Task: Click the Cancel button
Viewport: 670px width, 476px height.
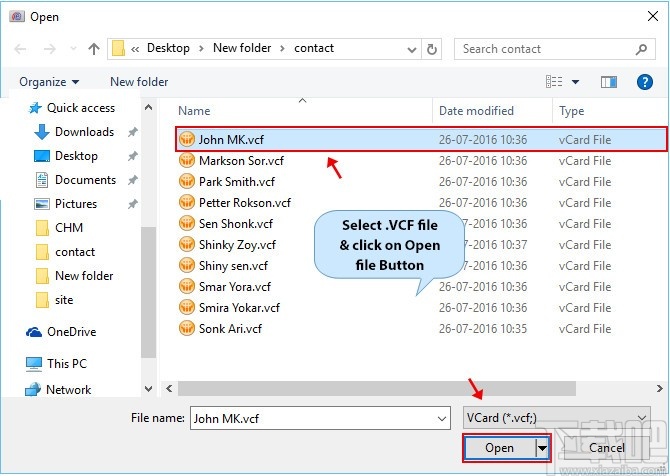Action: (x=607, y=447)
